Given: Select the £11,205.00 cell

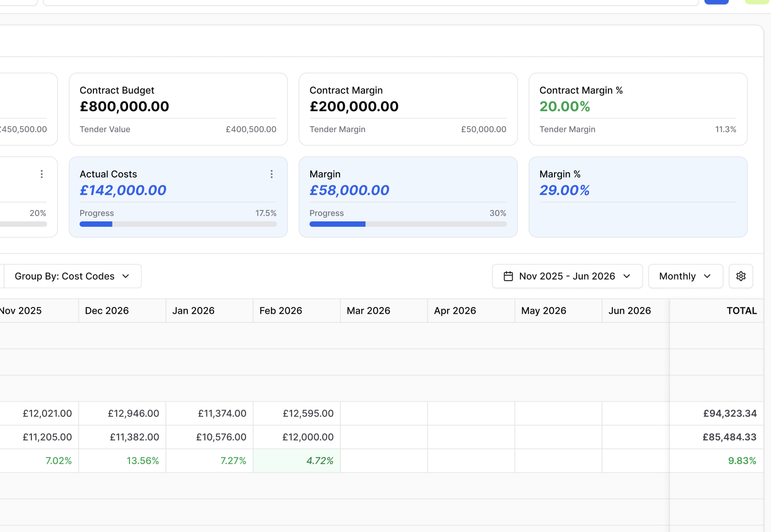Looking at the screenshot, I should 39,437.
